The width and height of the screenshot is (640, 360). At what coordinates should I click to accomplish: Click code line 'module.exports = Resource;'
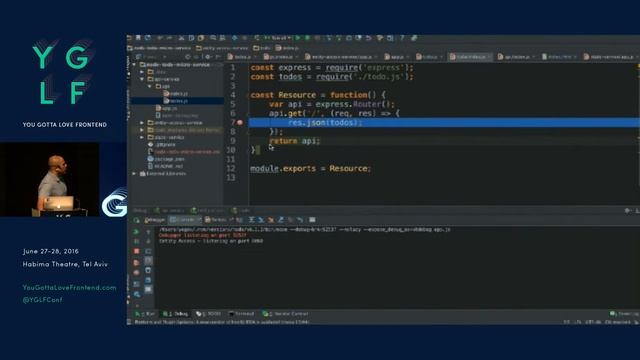(310, 169)
